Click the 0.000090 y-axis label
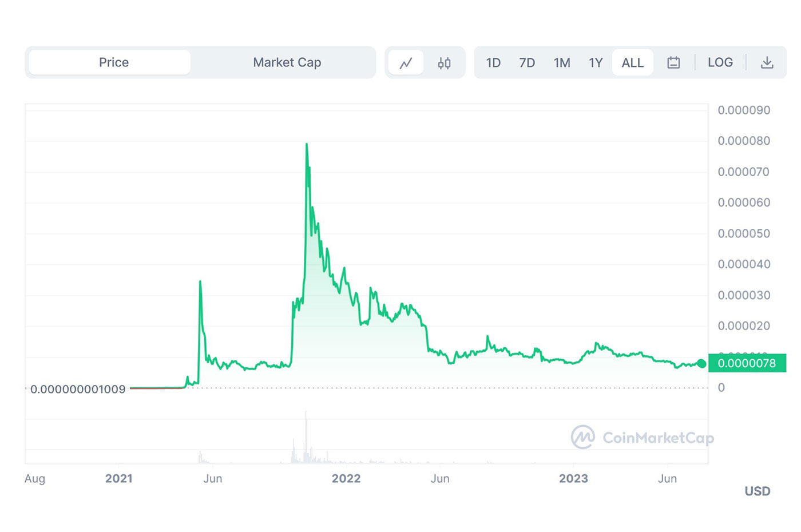Image resolution: width=801 pixels, height=532 pixels. 744,110
